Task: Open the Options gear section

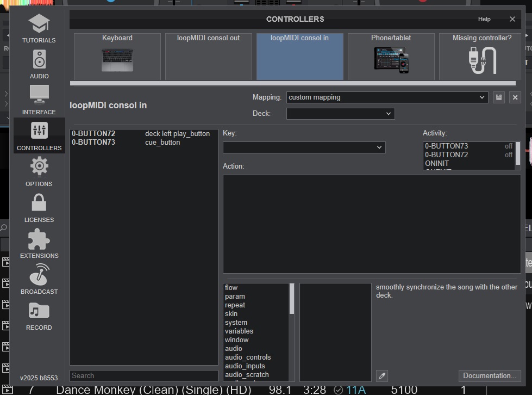Action: coord(39,172)
